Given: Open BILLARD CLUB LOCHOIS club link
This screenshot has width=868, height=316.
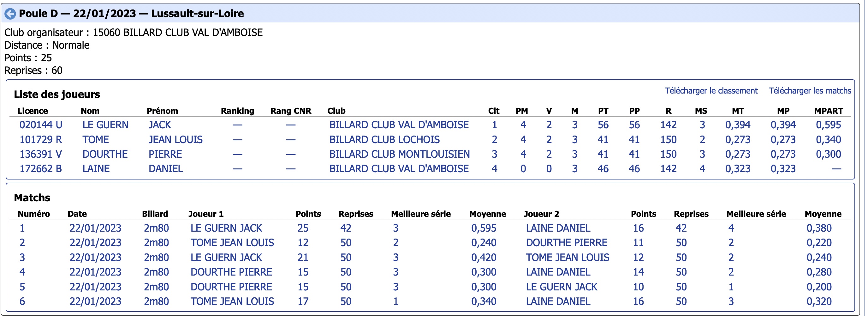Looking at the screenshot, I should [384, 140].
